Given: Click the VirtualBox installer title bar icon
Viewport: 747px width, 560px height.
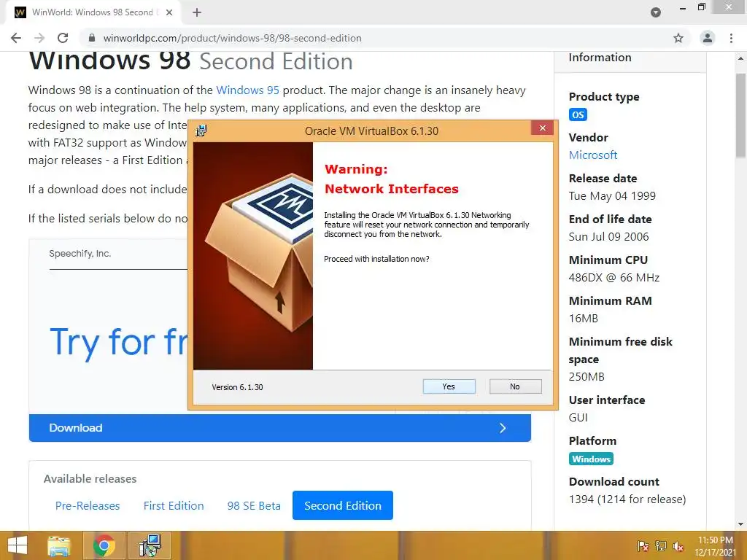Looking at the screenshot, I should point(201,131).
